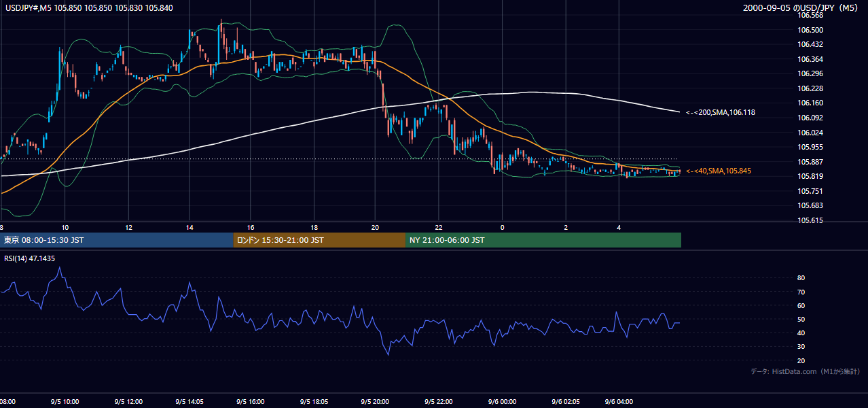This screenshot has width=868, height=408.
Task: Click the 9/6 02:05 time axis label
Action: 566,402
